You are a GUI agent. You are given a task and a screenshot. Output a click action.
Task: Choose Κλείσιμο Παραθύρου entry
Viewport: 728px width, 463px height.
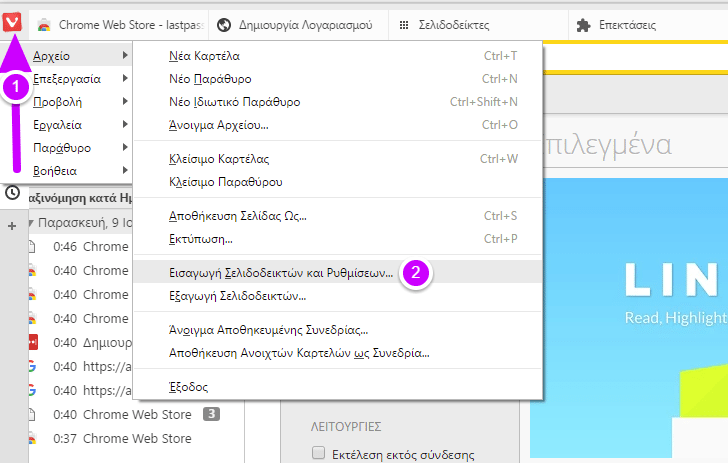pos(338,182)
